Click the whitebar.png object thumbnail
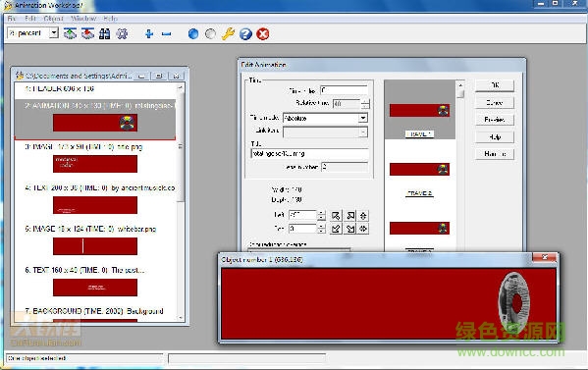Image resolution: width=588 pixels, height=370 pixels. [95, 246]
